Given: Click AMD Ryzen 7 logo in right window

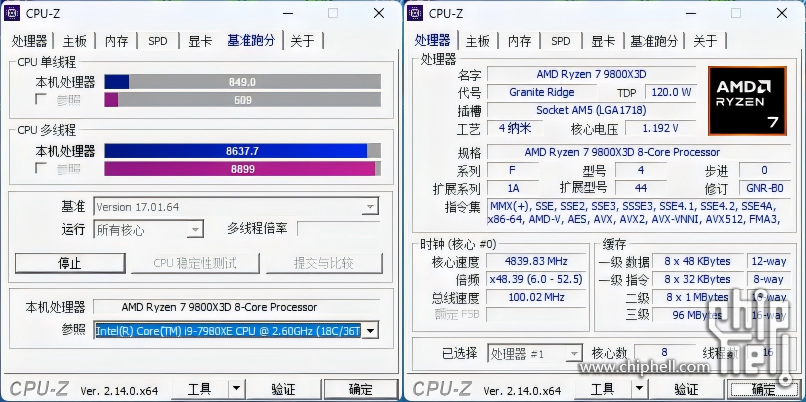Looking at the screenshot, I should coord(747,101).
